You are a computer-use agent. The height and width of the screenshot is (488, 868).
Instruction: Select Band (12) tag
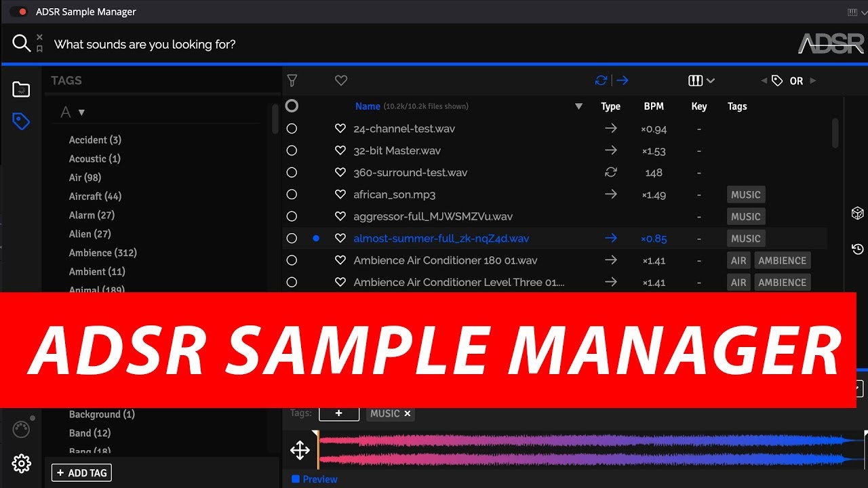click(x=90, y=433)
